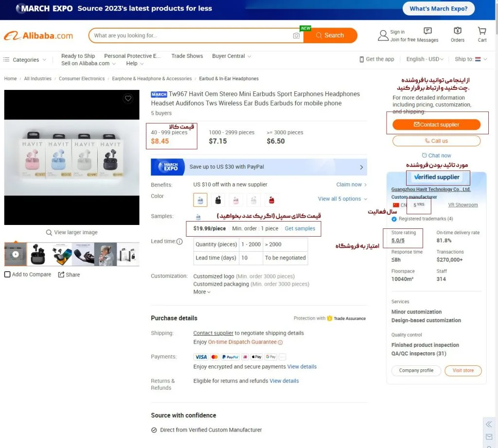Click the Get samples link
Image resolution: width=498 pixels, height=448 pixels.
pyautogui.click(x=300, y=228)
